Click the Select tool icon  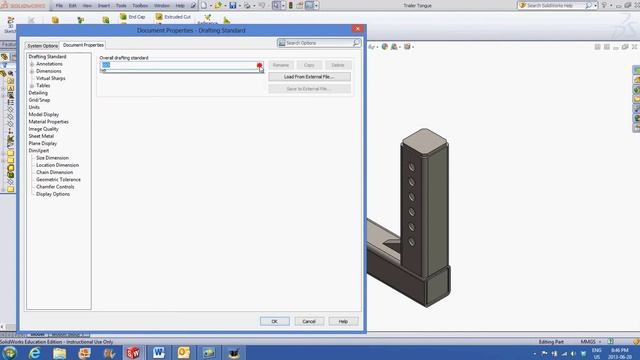276,5
